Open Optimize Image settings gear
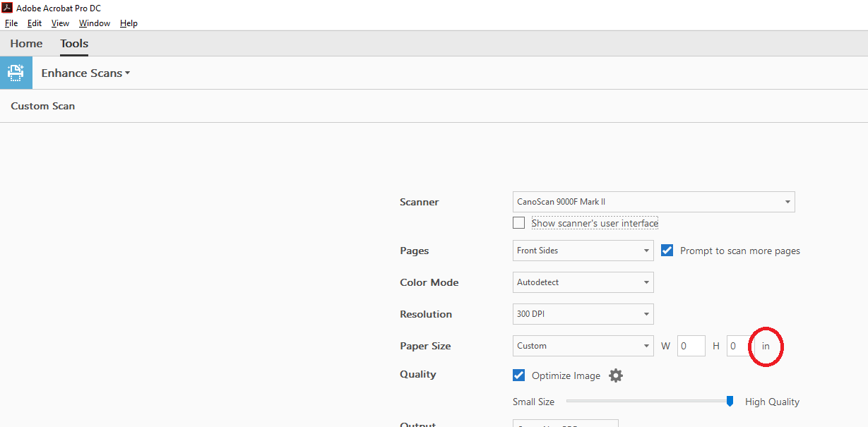 pos(615,375)
